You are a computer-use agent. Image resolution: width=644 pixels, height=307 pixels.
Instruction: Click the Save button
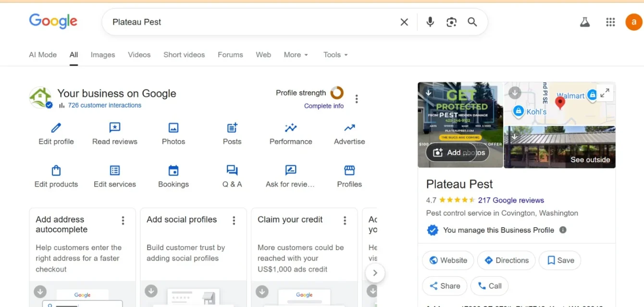pyautogui.click(x=560, y=260)
